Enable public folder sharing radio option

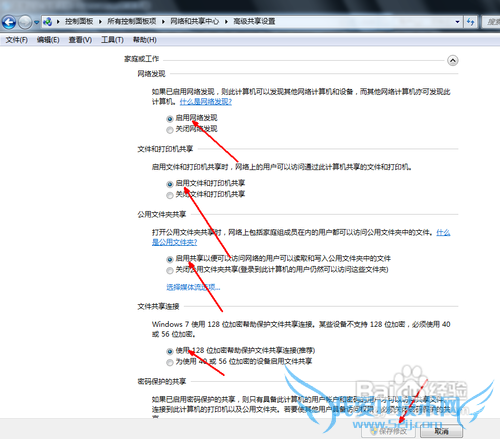[170, 259]
